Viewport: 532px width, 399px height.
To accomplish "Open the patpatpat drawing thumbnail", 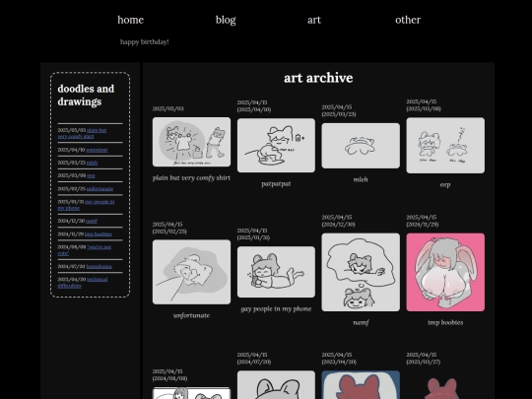I will [x=276, y=145].
